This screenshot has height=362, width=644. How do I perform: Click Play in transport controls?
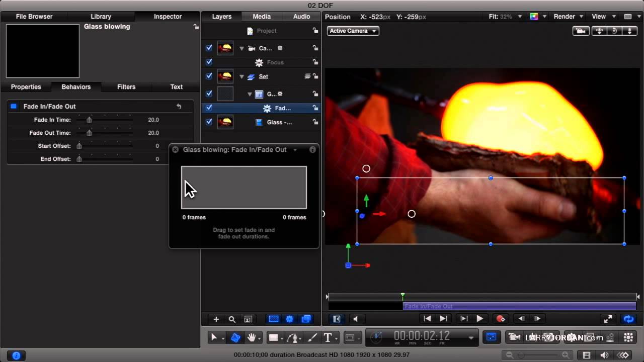point(479,319)
